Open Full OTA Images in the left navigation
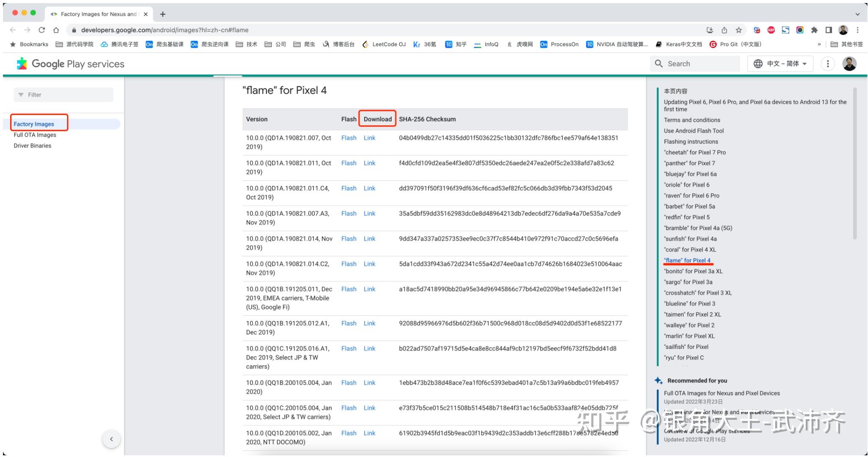 35,135
